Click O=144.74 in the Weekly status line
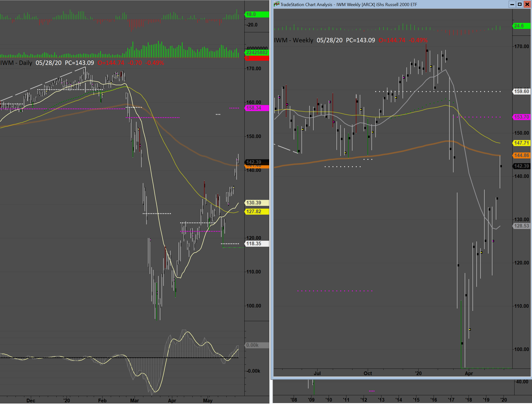The image size is (532, 405). [x=392, y=40]
